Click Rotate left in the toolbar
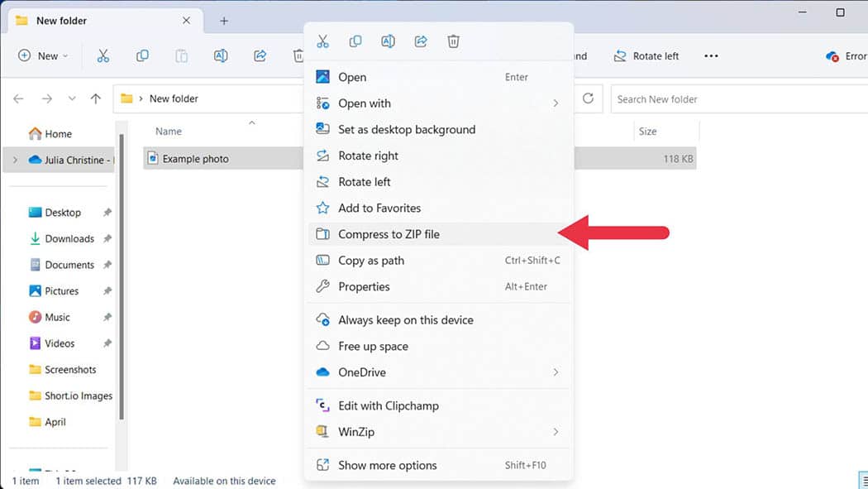868x489 pixels. click(x=646, y=56)
